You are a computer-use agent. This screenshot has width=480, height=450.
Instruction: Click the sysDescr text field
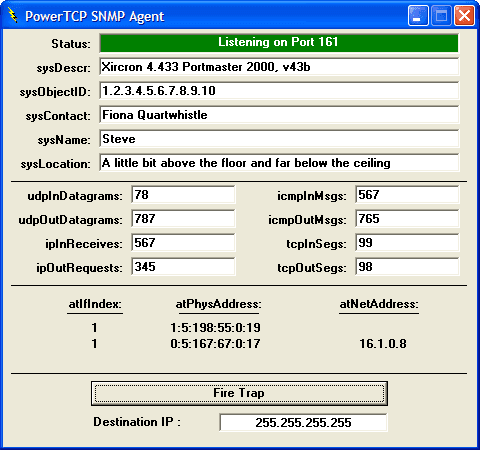click(279, 67)
